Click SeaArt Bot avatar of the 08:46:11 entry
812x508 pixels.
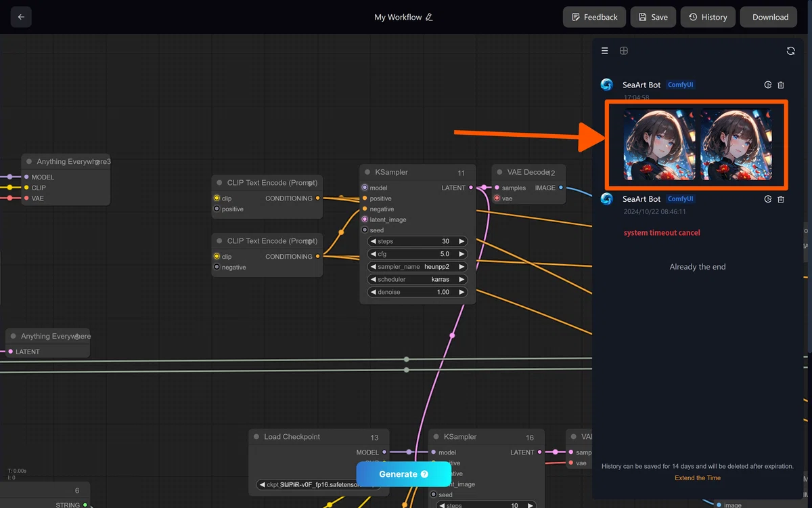click(607, 199)
